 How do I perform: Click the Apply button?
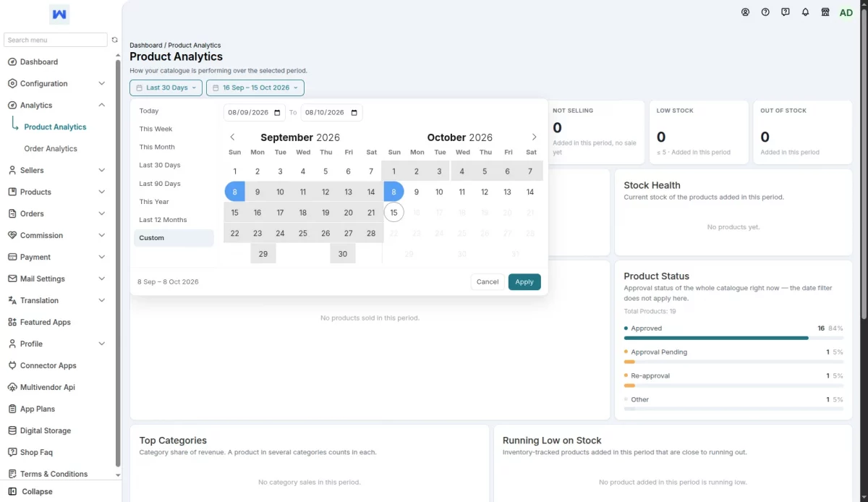524,282
